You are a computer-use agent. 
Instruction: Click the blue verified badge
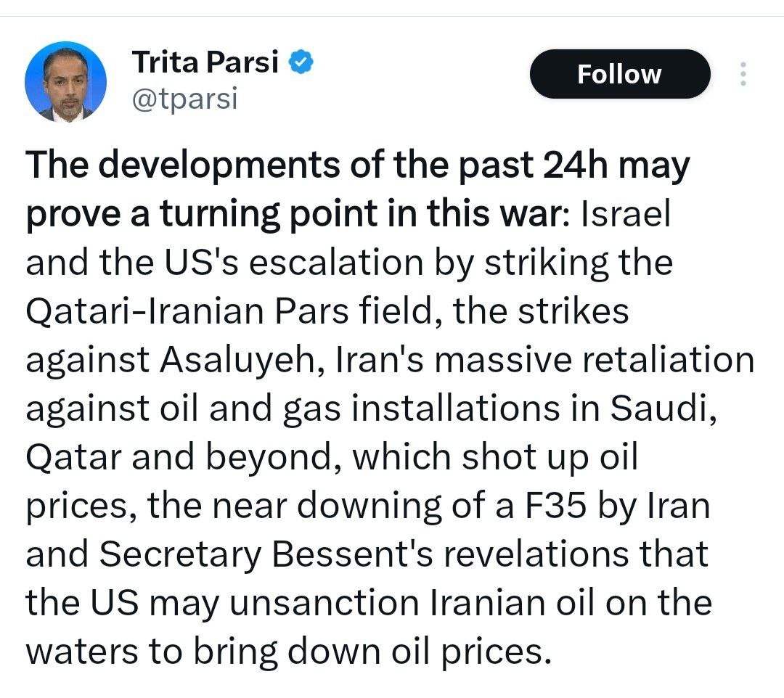point(301,63)
